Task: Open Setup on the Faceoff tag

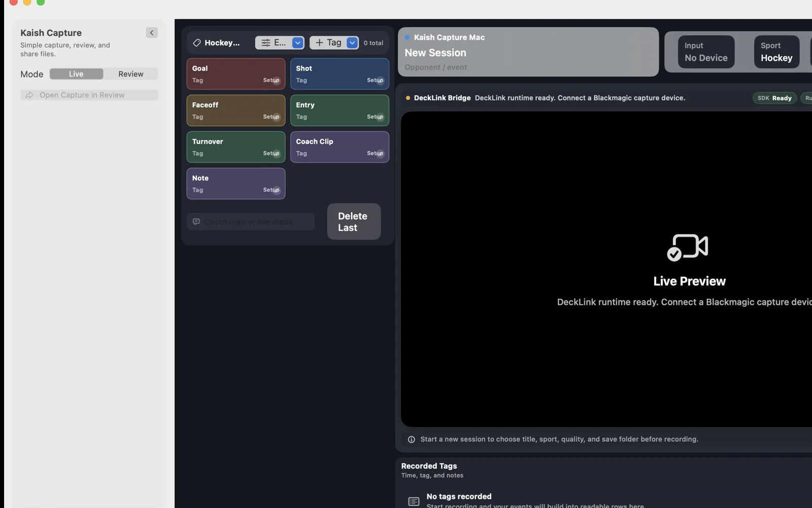Action: coord(272,117)
